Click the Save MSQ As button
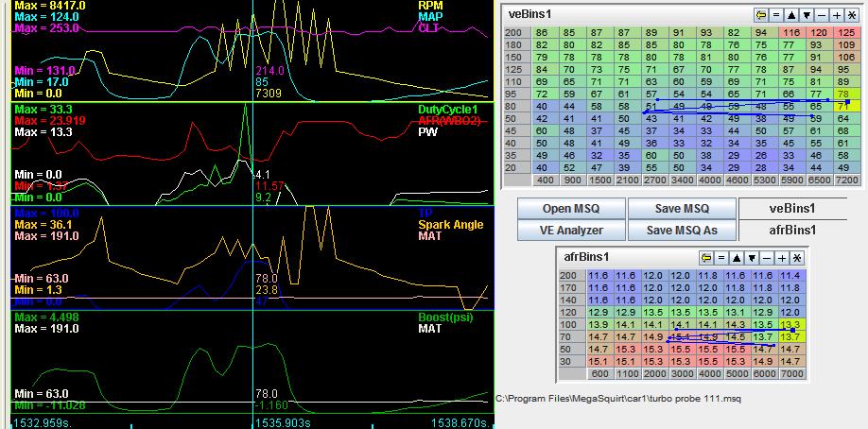 click(682, 231)
